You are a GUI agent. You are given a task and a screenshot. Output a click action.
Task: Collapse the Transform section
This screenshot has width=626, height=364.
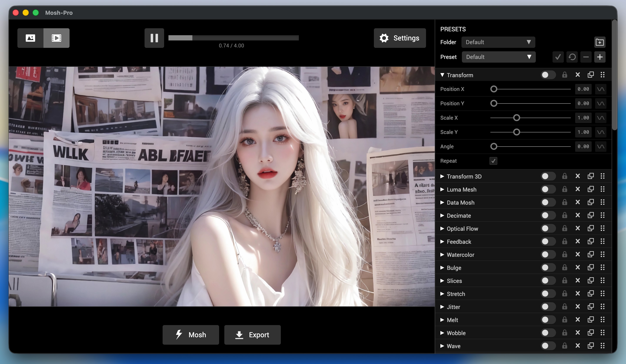pos(442,75)
